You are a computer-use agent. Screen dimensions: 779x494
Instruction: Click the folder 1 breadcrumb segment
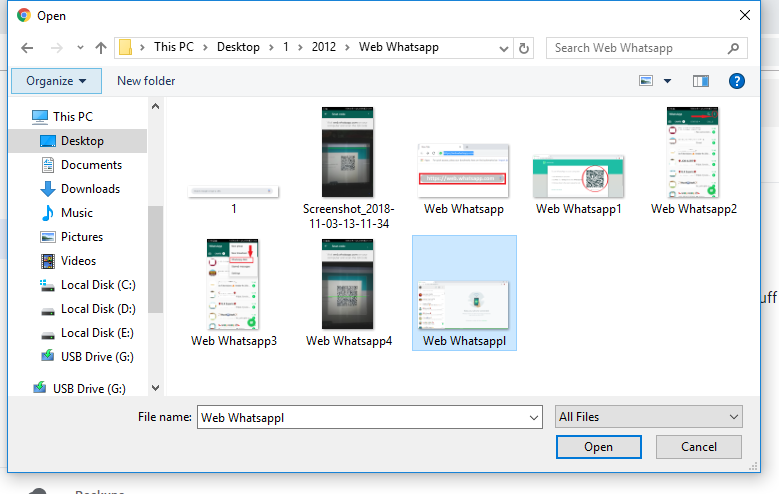[286, 47]
